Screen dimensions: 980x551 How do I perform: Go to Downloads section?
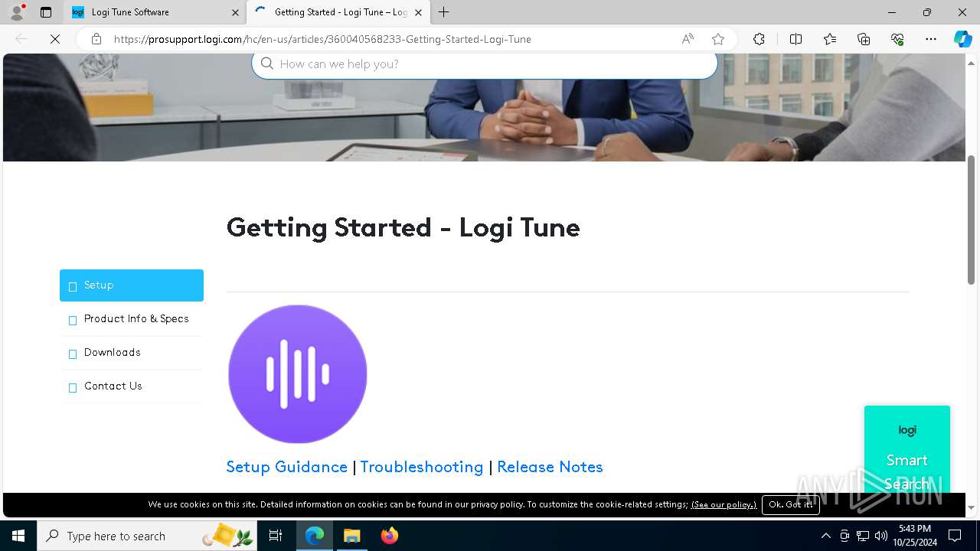132,353
